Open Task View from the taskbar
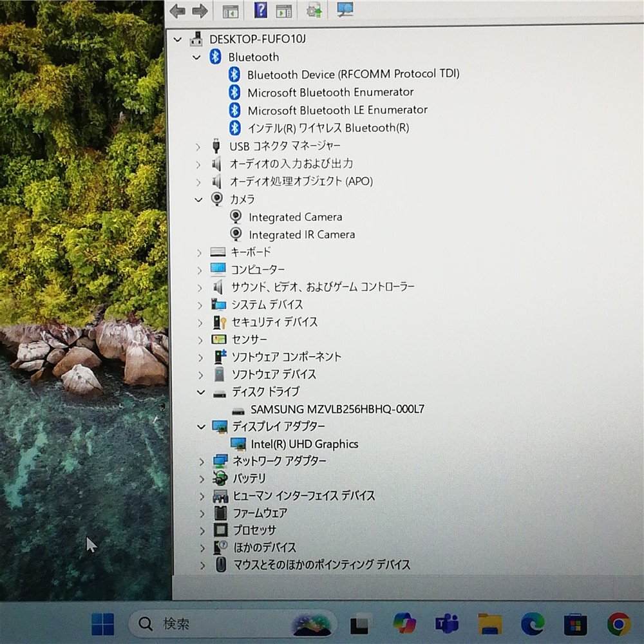The image size is (644, 644). pyautogui.click(x=360, y=624)
